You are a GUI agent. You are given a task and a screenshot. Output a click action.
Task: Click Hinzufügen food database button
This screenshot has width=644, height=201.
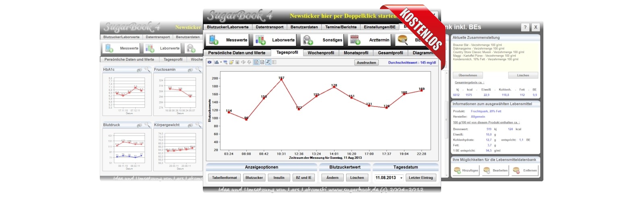(x=466, y=170)
